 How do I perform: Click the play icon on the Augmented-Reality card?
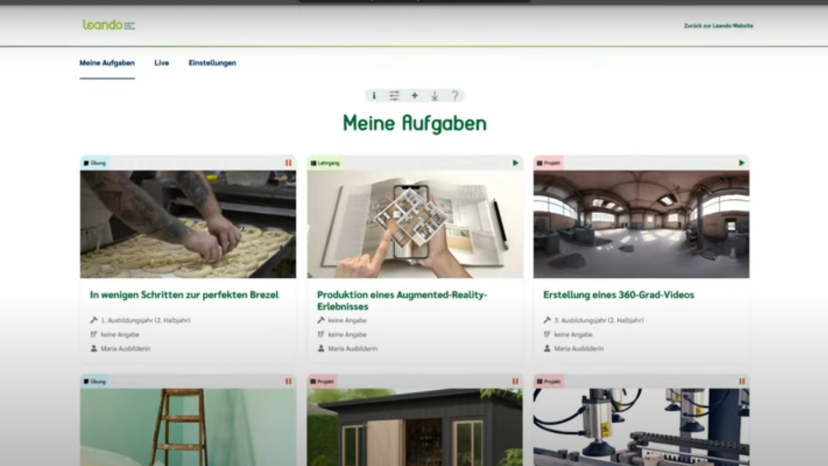(x=515, y=163)
